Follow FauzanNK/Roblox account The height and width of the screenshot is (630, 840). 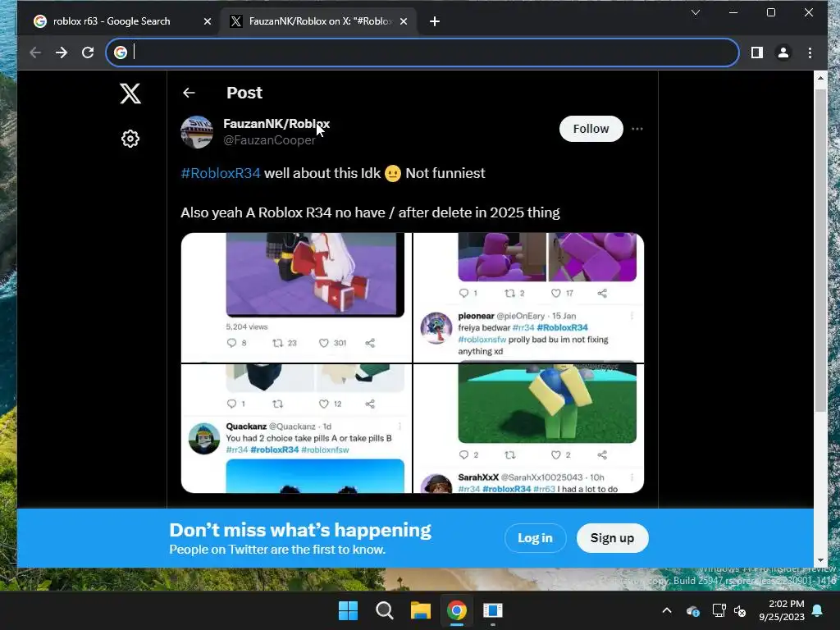click(591, 129)
